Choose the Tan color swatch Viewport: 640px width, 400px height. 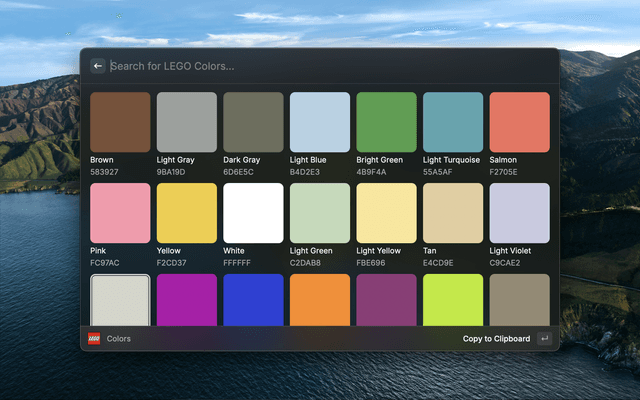pos(453,213)
